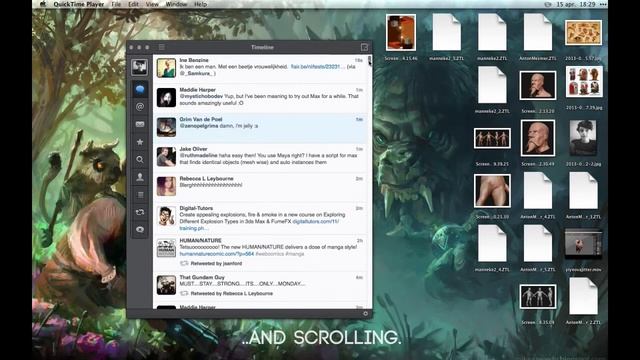Select the Screen...4.15.46 screenshot on the desktop
Viewport: 640px width, 360px height.
coord(401,33)
